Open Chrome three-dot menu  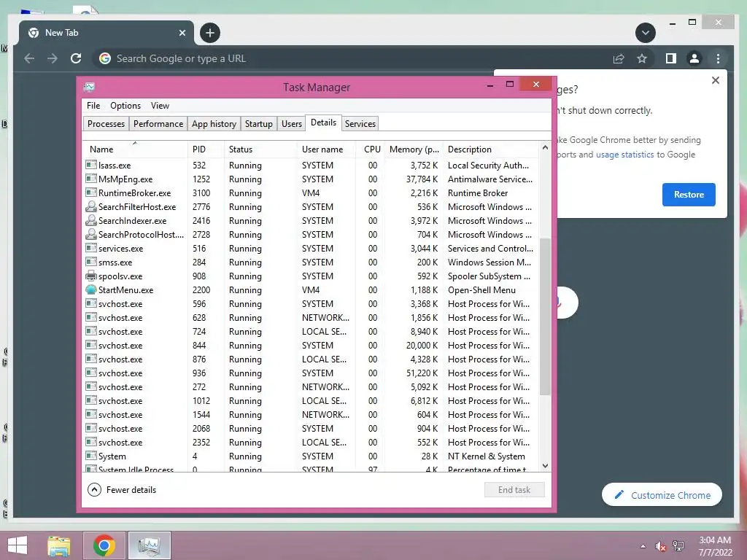coord(718,58)
